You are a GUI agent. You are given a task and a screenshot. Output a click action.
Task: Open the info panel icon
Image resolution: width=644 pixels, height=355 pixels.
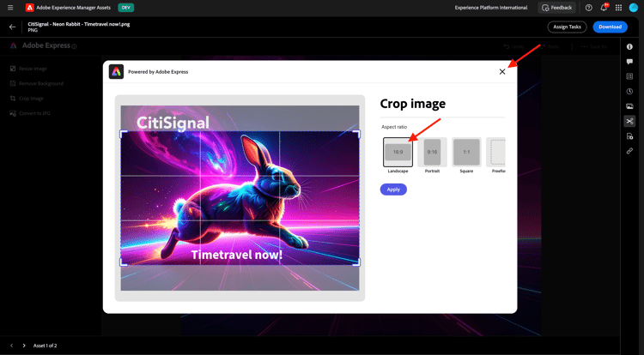[x=629, y=46]
